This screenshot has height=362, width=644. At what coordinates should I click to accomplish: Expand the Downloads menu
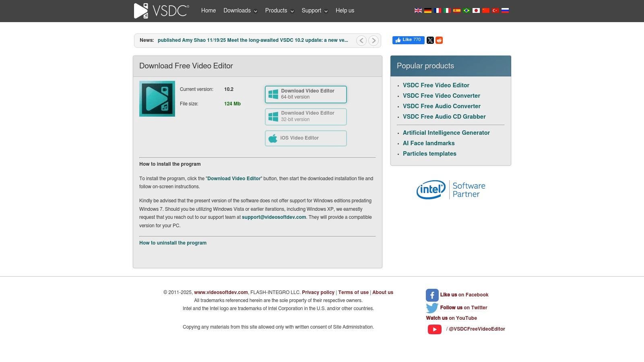237,10
